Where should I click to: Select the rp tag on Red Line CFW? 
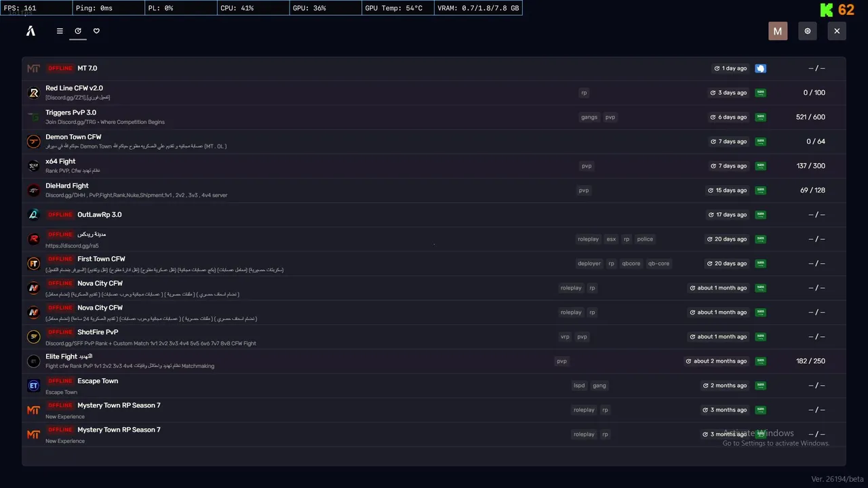(584, 93)
